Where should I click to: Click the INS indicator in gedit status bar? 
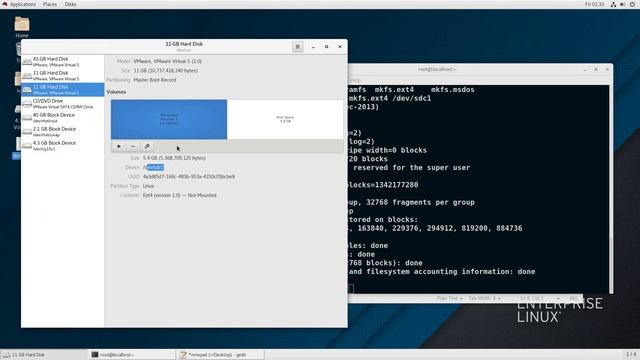coord(573,298)
